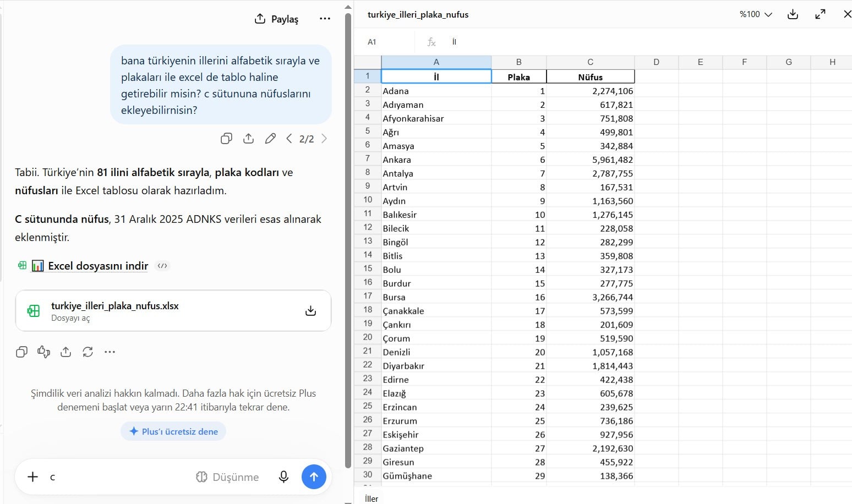Show the code icon next to the download link
The width and height of the screenshot is (852, 504).
pos(162,266)
